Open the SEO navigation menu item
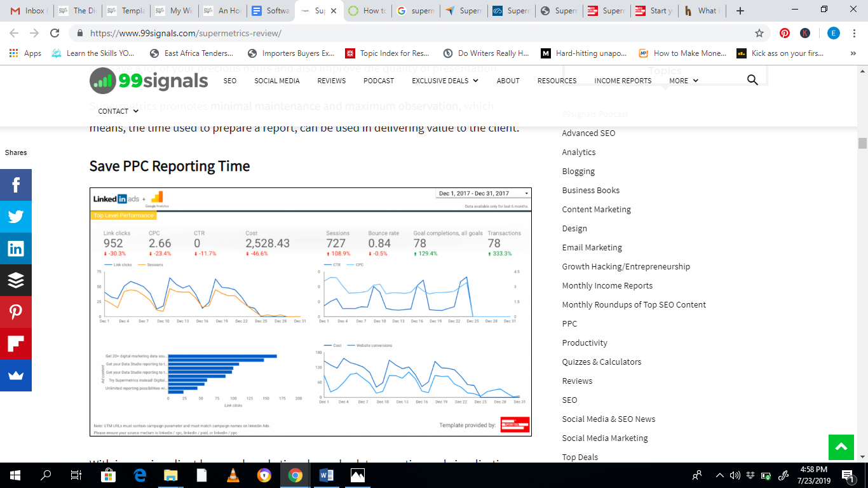868x488 pixels. coord(230,81)
